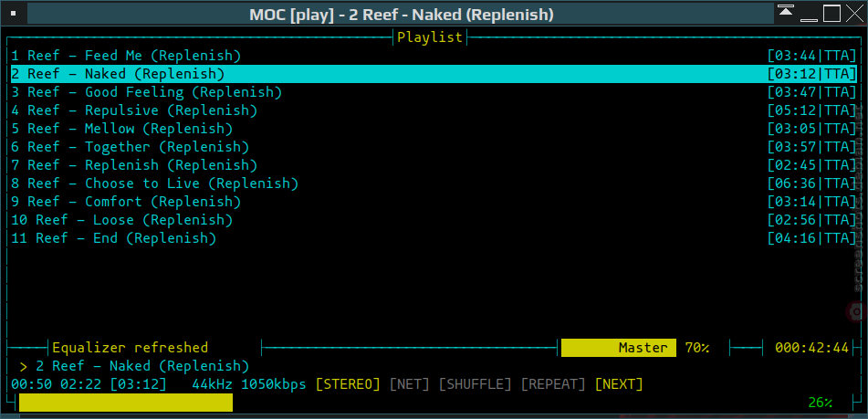This screenshot has width=868, height=419.
Task: Select track 5 Reef - Mellow
Action: [434, 129]
